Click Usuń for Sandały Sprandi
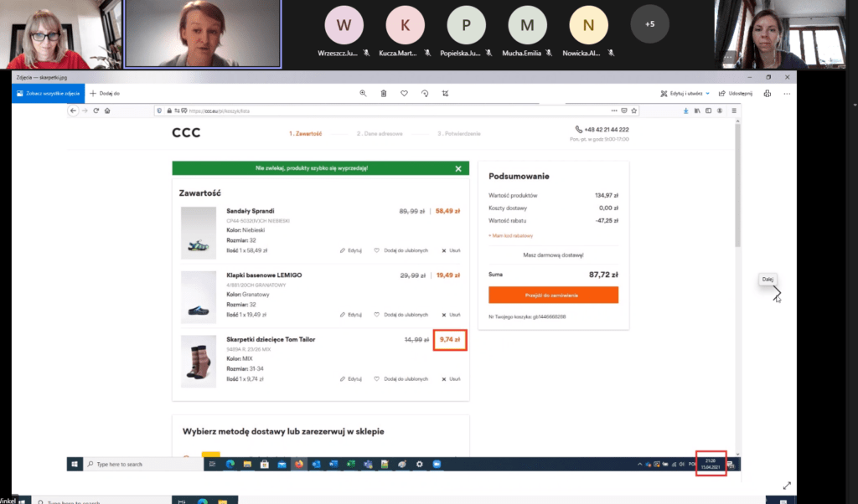Viewport: 858px width, 504px height. [451, 250]
